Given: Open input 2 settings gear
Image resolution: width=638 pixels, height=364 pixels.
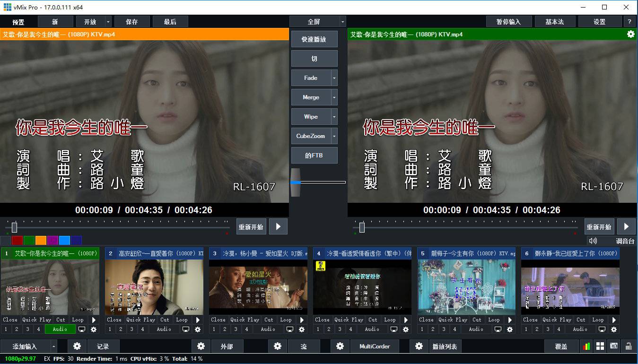Looking at the screenshot, I should 197,329.
